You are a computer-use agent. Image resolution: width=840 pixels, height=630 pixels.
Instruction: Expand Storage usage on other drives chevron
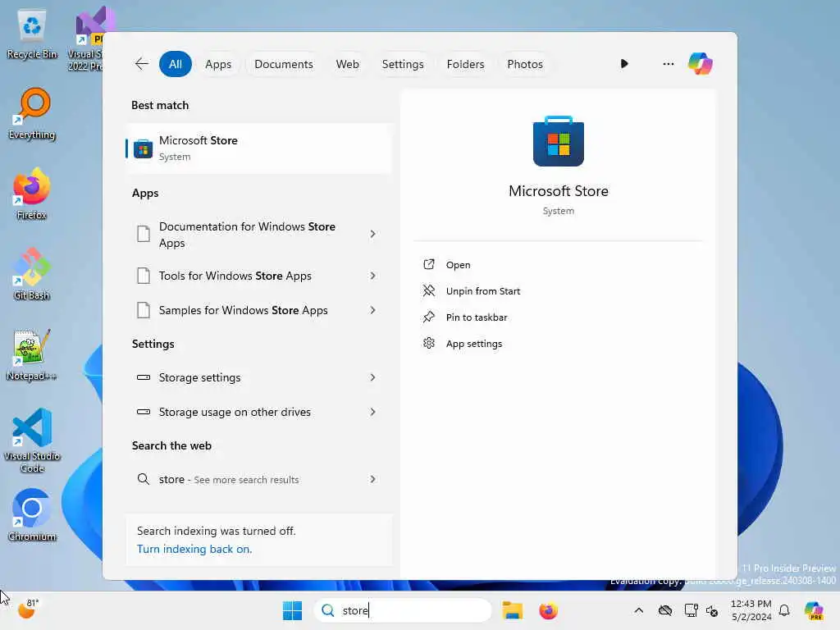[x=373, y=412]
